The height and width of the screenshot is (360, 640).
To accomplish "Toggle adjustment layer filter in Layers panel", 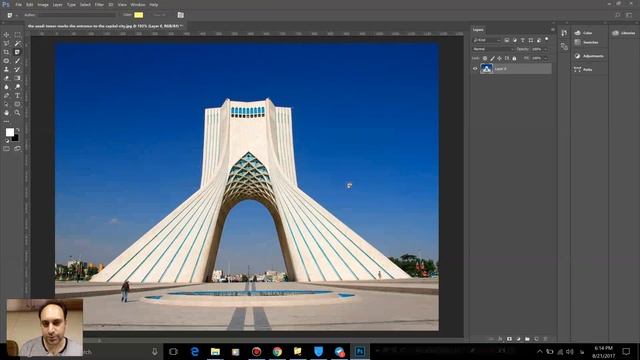I will click(x=515, y=40).
